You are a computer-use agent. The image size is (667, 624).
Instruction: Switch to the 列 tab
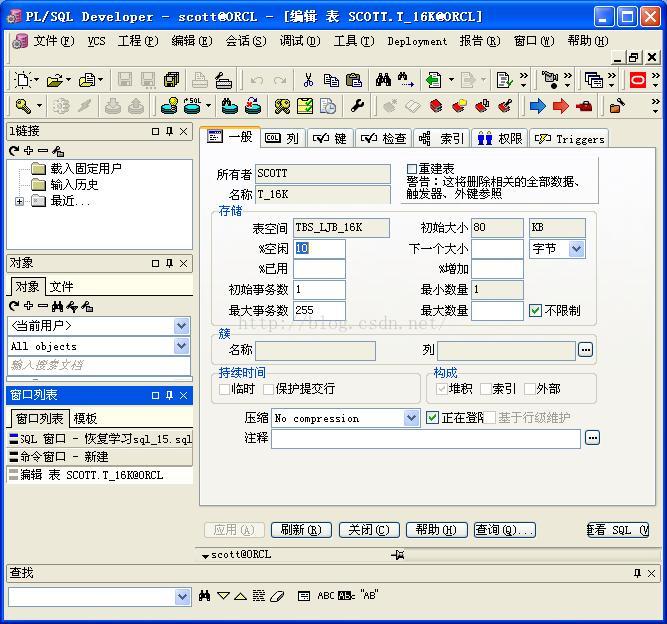(282, 138)
